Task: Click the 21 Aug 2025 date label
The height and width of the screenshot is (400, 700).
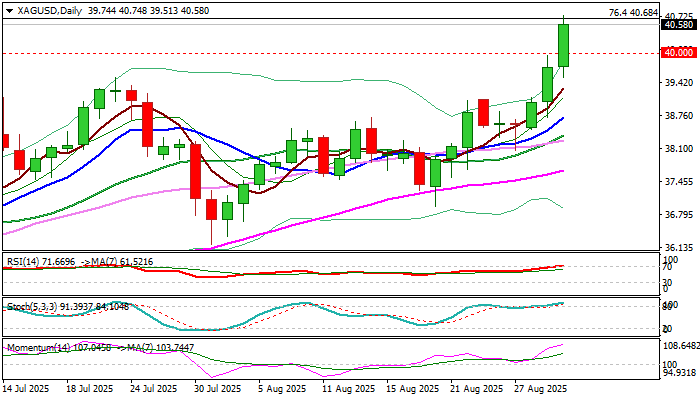Action: (x=477, y=389)
